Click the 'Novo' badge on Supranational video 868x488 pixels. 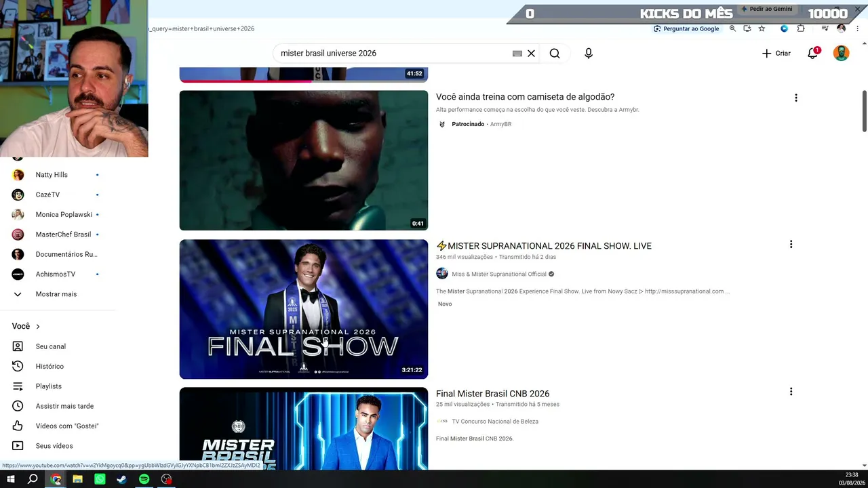pyautogui.click(x=445, y=304)
